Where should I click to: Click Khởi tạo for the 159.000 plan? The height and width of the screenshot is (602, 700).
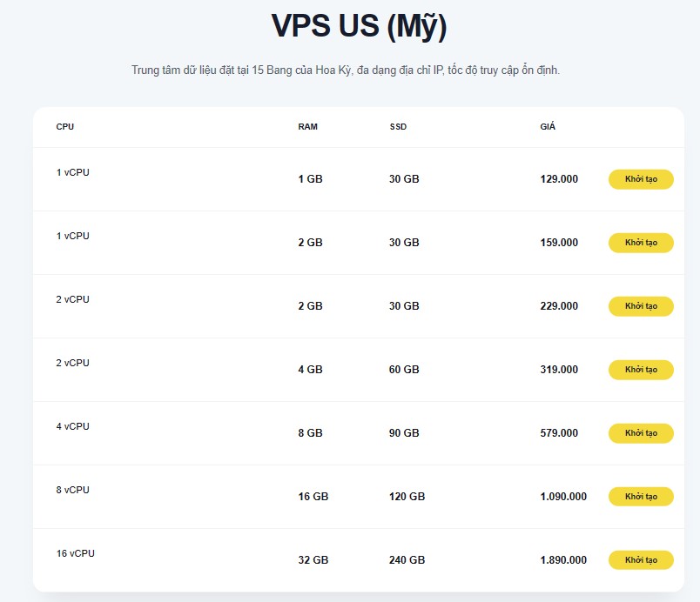click(x=641, y=243)
